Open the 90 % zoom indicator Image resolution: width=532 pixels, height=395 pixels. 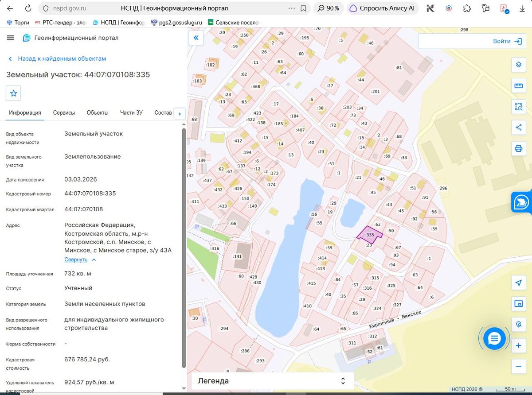click(x=329, y=8)
